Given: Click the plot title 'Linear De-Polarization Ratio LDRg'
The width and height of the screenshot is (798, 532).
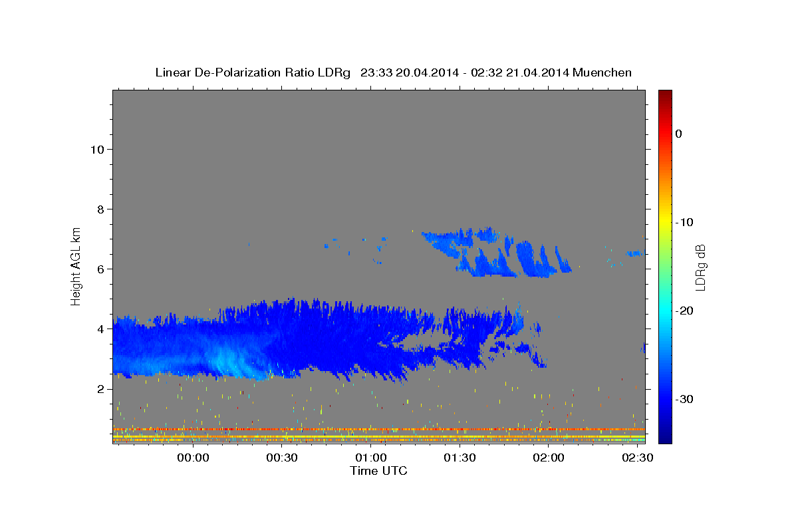Looking at the screenshot, I should 253,72.
